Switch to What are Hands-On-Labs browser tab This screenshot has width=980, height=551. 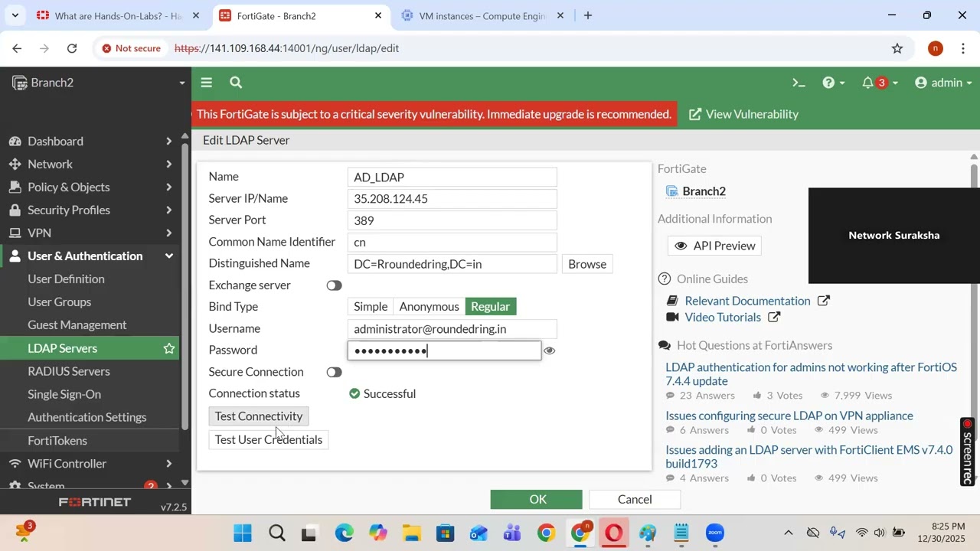118,15
